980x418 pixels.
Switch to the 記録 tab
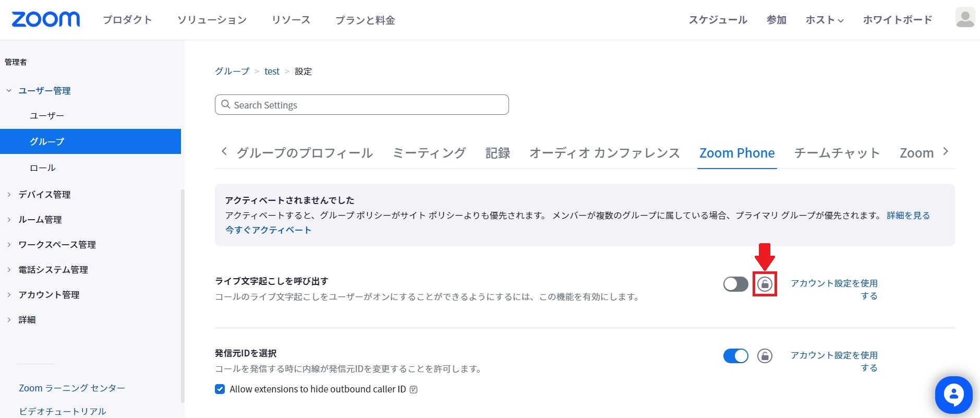498,153
